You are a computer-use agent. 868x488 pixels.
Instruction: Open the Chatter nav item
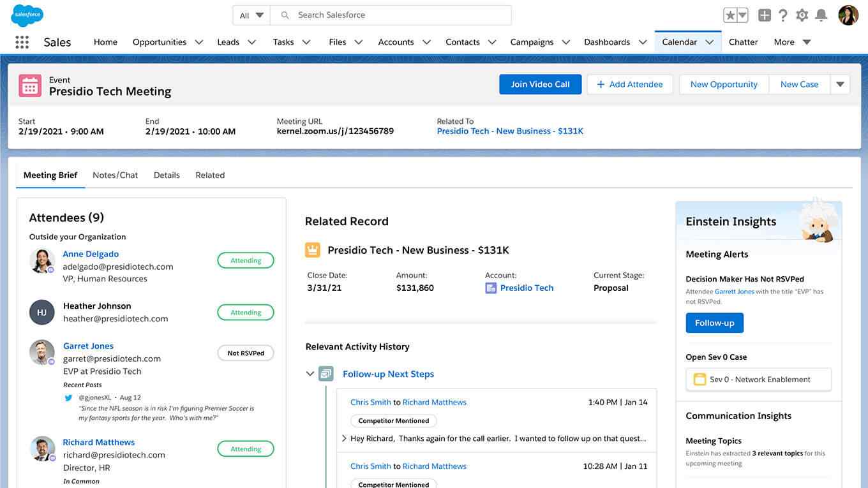click(x=743, y=42)
